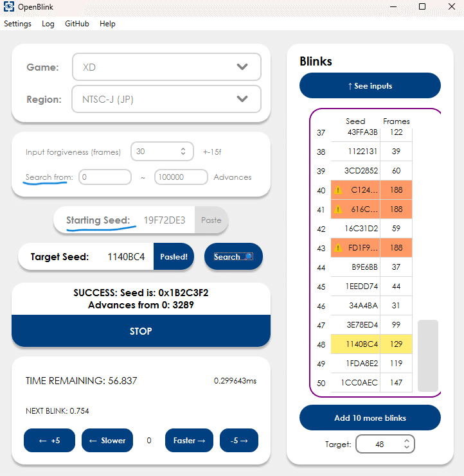Click the 0.299643ms timing value
464x476 pixels.
coord(235,381)
